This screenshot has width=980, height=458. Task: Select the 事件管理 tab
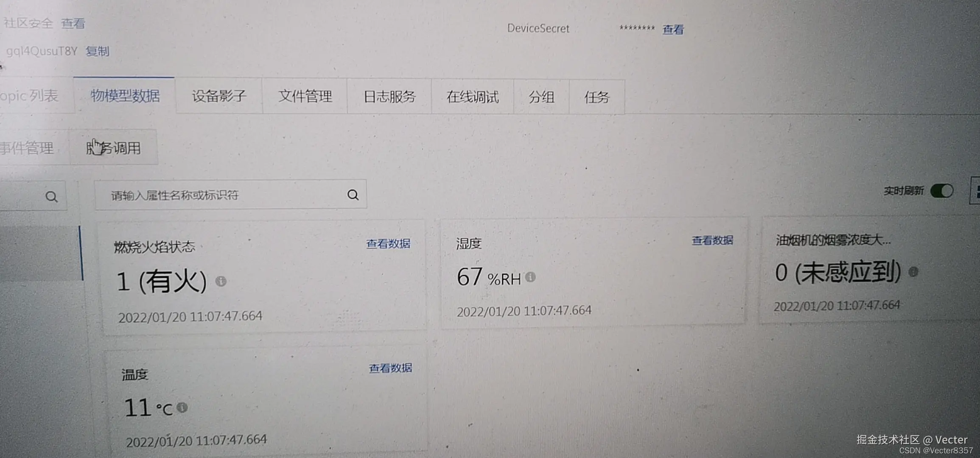coord(28,147)
